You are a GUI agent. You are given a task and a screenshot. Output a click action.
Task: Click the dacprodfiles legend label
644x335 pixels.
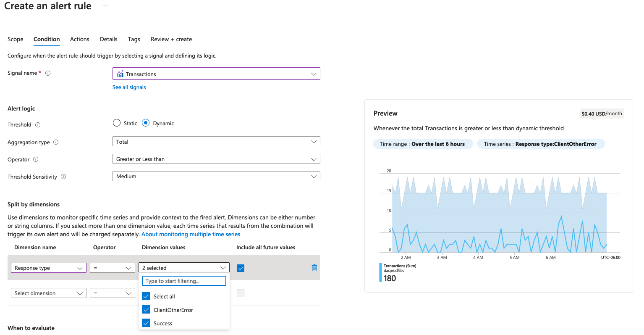[394, 271]
